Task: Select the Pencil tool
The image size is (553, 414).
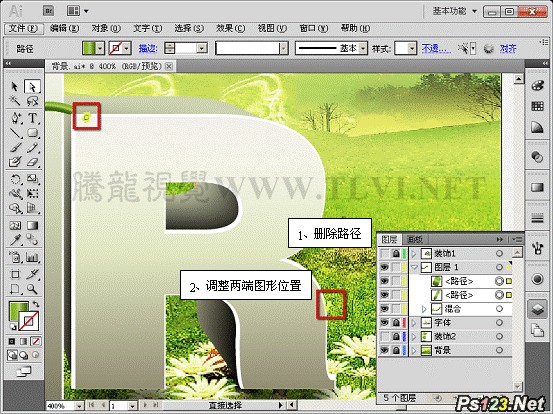Action: tap(32, 148)
